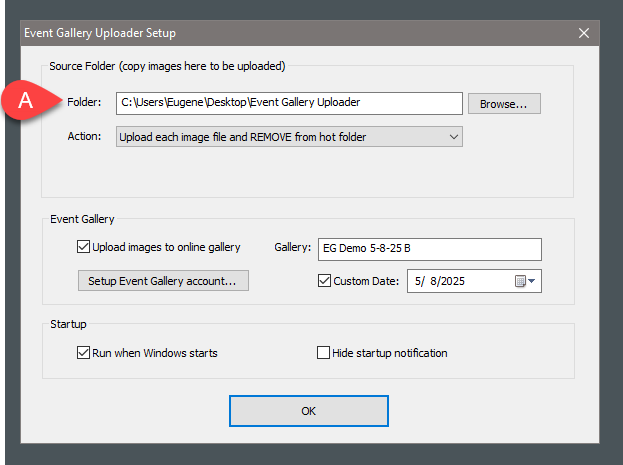Confirm settings with the OK button

point(309,411)
